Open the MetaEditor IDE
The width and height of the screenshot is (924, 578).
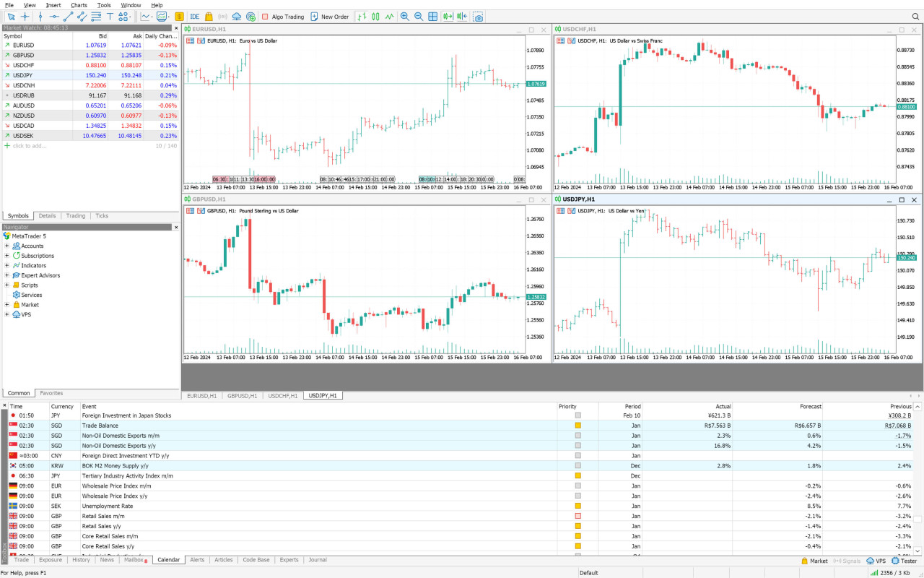point(195,17)
